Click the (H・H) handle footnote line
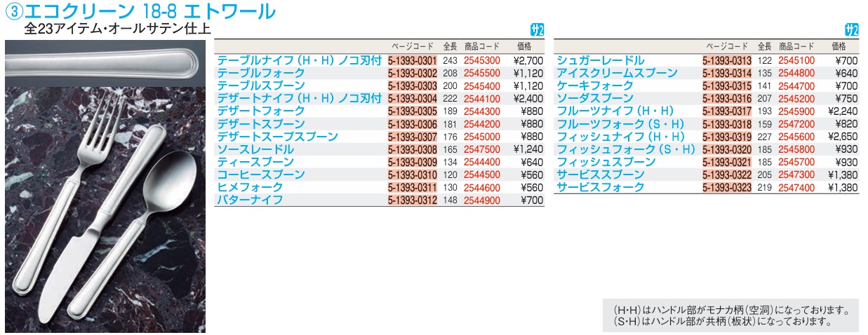Image resolution: width=868 pixels, height=335 pixels. click(x=732, y=310)
